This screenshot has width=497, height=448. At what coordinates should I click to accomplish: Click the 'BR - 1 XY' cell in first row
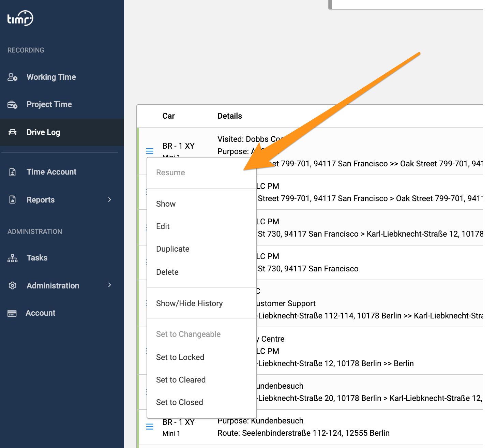179,146
